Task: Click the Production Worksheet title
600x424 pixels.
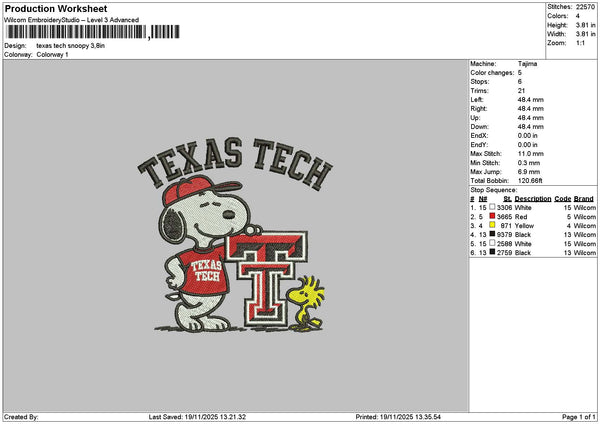Action: point(56,8)
